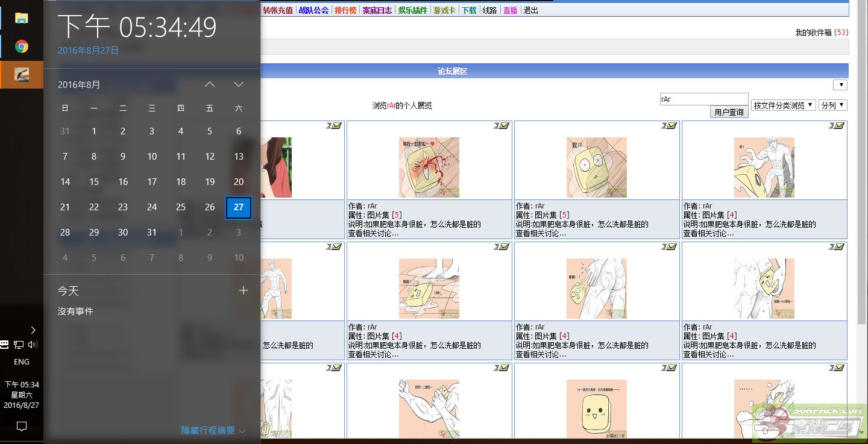Advance the calendar to the next month

tap(239, 84)
